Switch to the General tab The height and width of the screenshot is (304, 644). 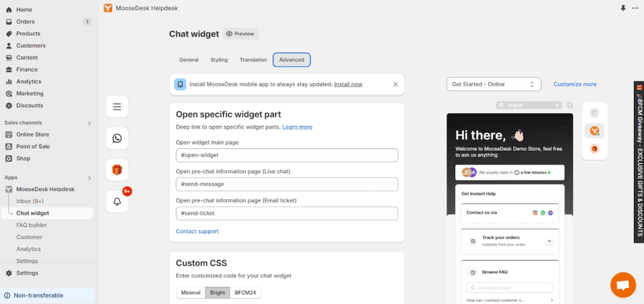(189, 60)
